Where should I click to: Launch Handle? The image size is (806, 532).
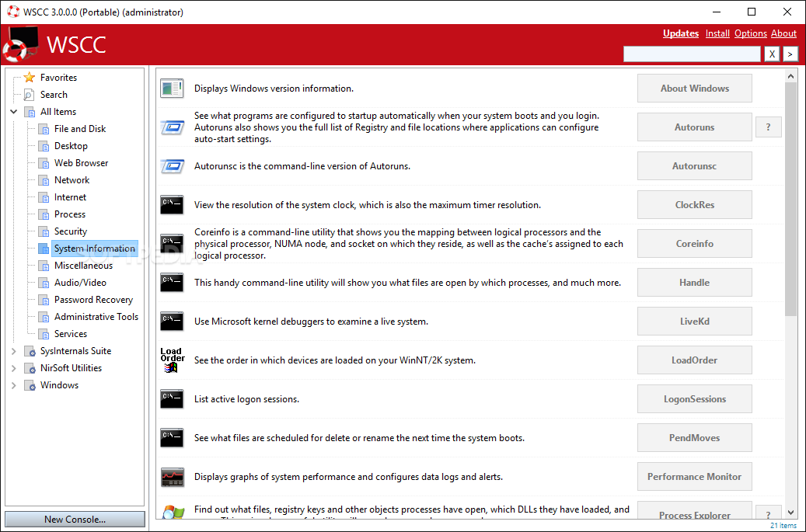(694, 283)
